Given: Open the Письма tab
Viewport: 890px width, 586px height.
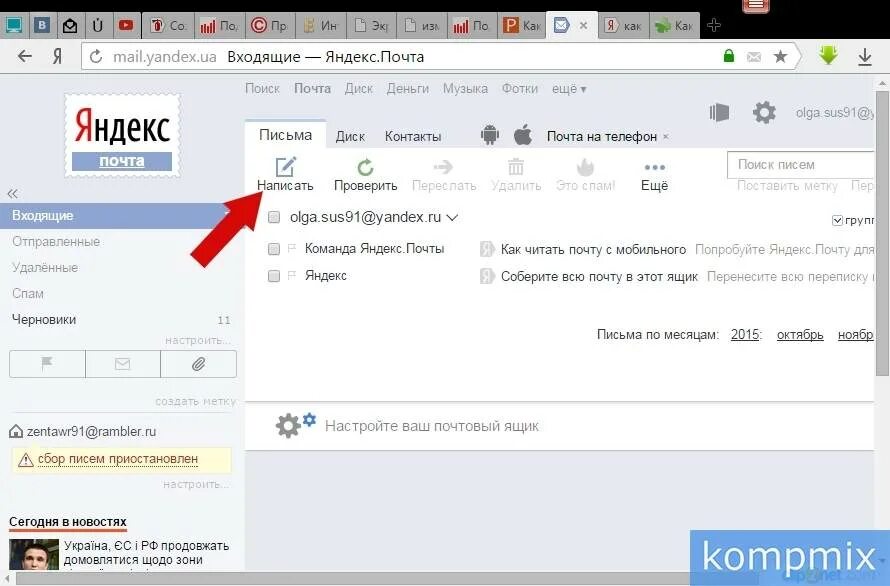Looking at the screenshot, I should 286,135.
